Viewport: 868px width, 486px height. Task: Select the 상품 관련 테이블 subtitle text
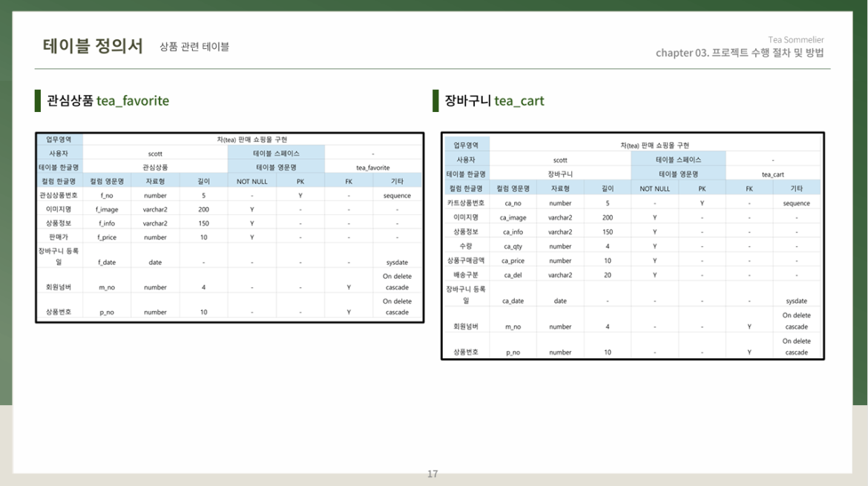[x=194, y=47]
